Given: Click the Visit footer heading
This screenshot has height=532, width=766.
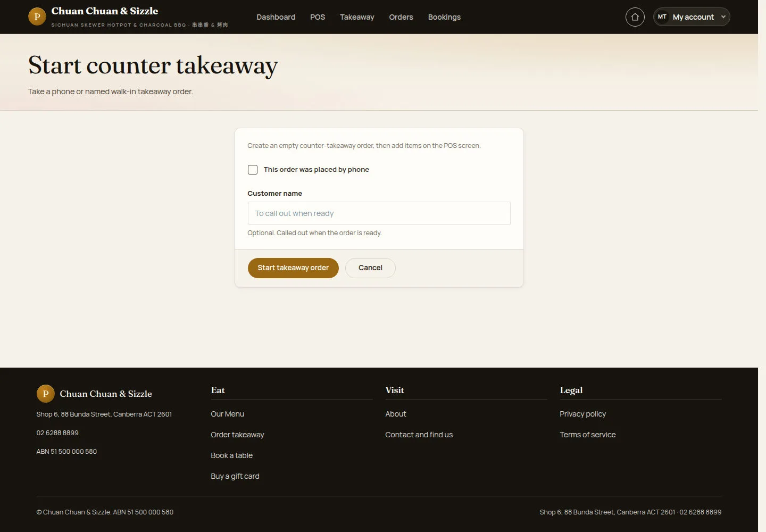Looking at the screenshot, I should pyautogui.click(x=395, y=390).
